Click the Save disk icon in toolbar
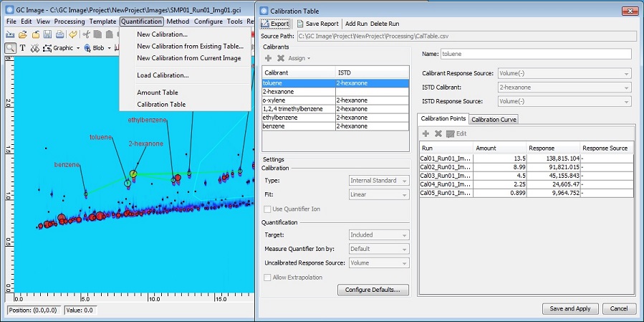The height and width of the screenshot is (322, 644). point(47,34)
